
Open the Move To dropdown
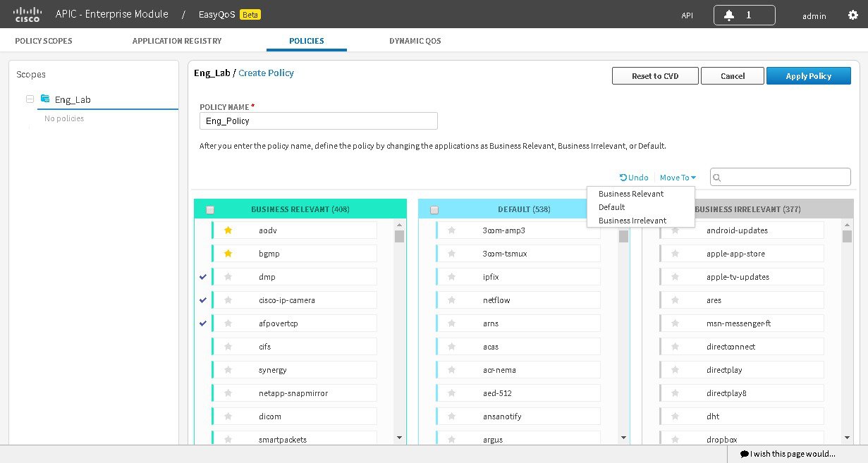(x=676, y=177)
